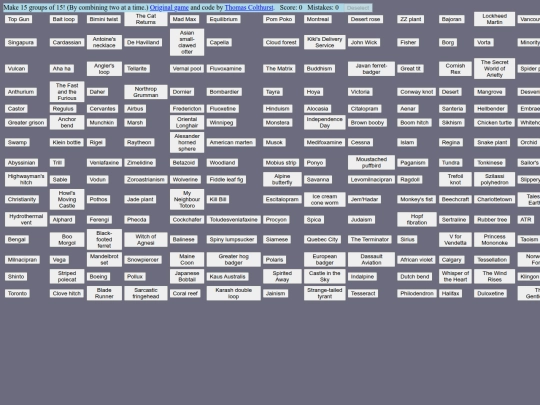Select the Javan ferret-badger tile
Viewport: 540px width, 405px height.
point(371,69)
